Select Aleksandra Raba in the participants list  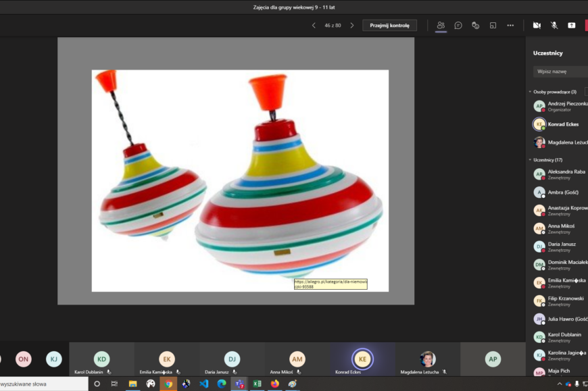560,174
